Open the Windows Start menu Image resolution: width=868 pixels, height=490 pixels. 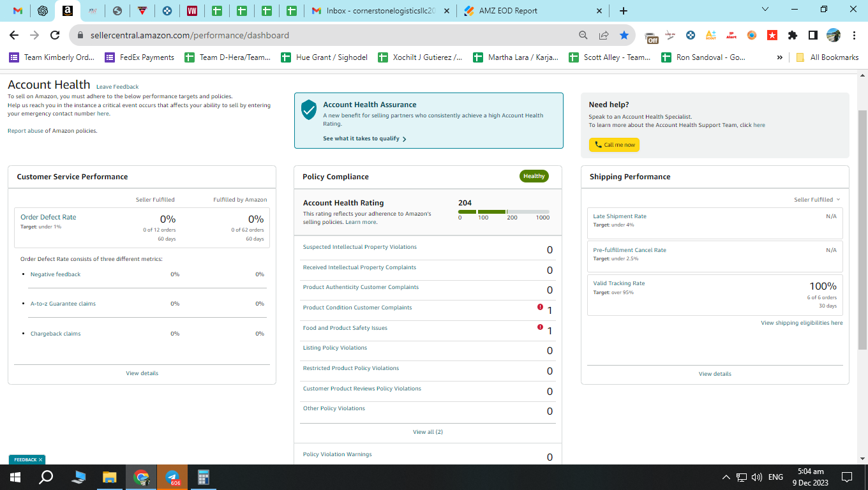click(x=15, y=477)
